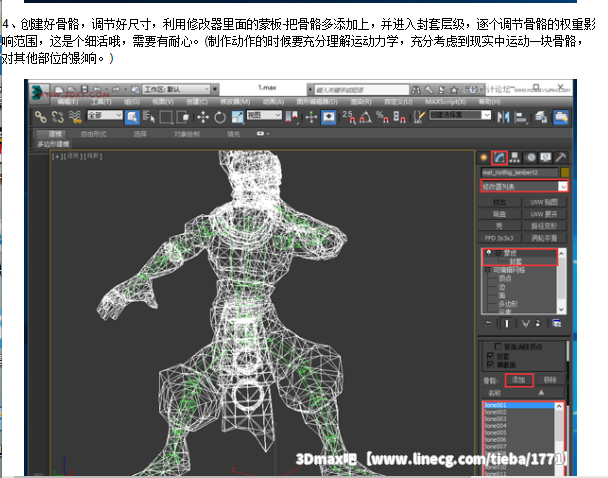The width and height of the screenshot is (608, 478).
Task: Click the bones 移除 (Remove) button
Action: click(x=550, y=380)
